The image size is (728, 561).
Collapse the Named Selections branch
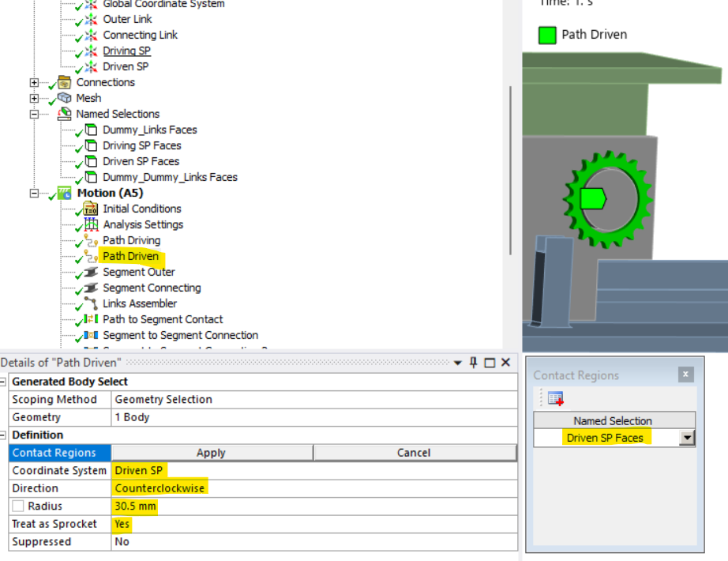pos(33,114)
